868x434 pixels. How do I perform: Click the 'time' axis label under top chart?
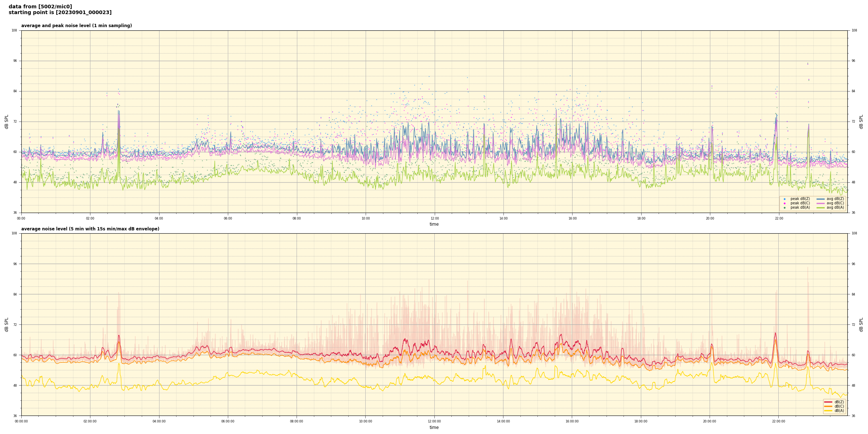(434, 224)
